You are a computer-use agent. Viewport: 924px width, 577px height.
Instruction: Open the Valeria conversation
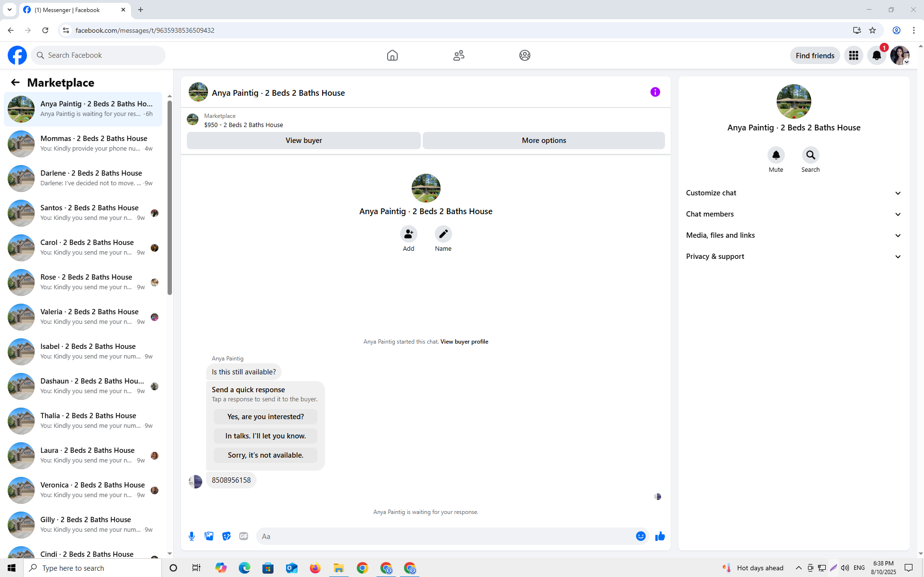pyautogui.click(x=83, y=317)
